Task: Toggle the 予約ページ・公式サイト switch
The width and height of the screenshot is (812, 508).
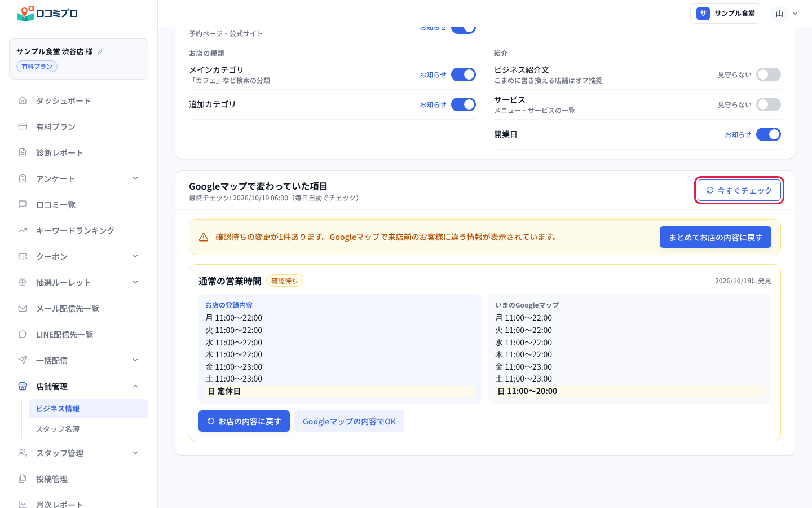Action: tap(464, 30)
